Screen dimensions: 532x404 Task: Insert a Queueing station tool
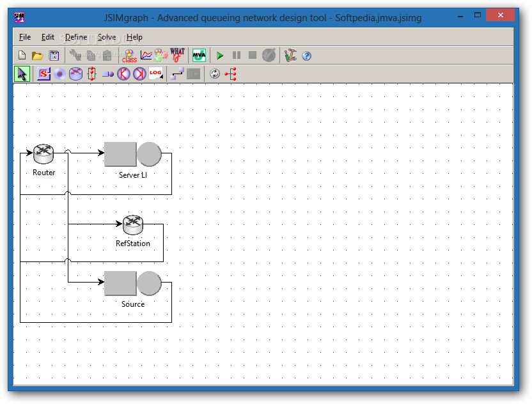click(x=108, y=74)
